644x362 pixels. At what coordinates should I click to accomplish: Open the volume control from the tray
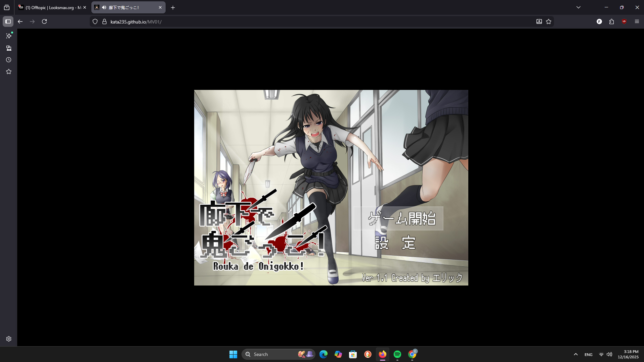coord(609,354)
